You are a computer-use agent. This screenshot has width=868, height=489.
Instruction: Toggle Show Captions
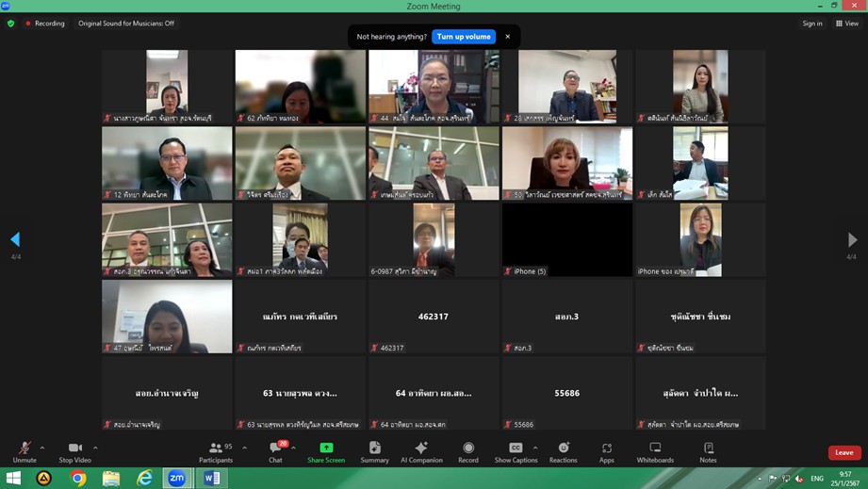click(x=516, y=451)
